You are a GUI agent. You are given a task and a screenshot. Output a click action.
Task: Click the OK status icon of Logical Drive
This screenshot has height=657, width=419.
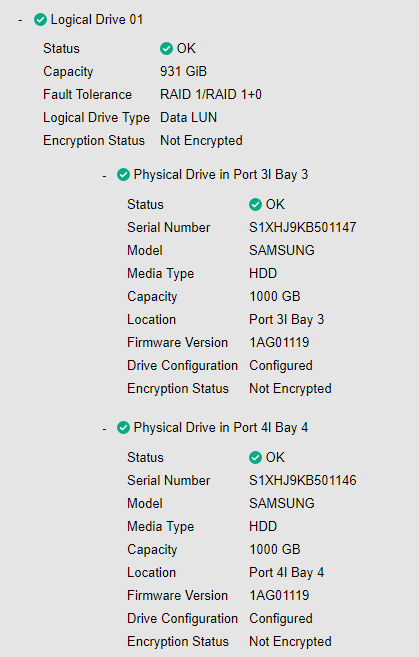click(166, 49)
